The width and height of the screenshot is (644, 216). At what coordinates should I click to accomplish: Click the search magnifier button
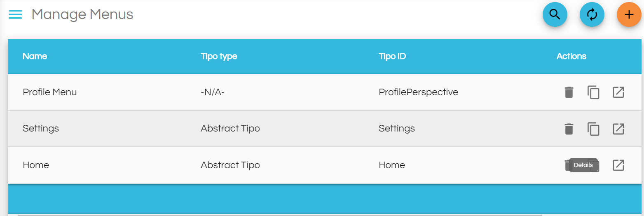point(555,14)
